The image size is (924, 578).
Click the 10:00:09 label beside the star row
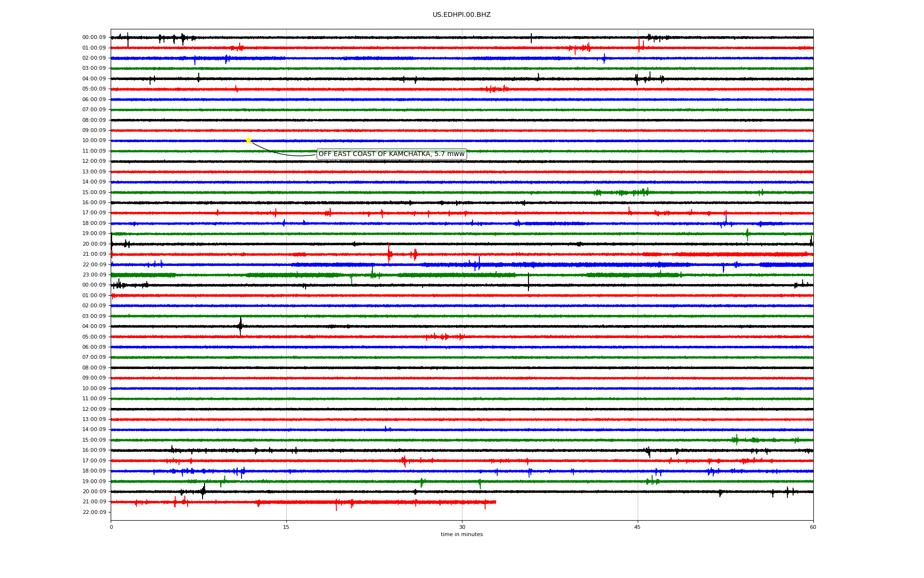[x=94, y=141]
